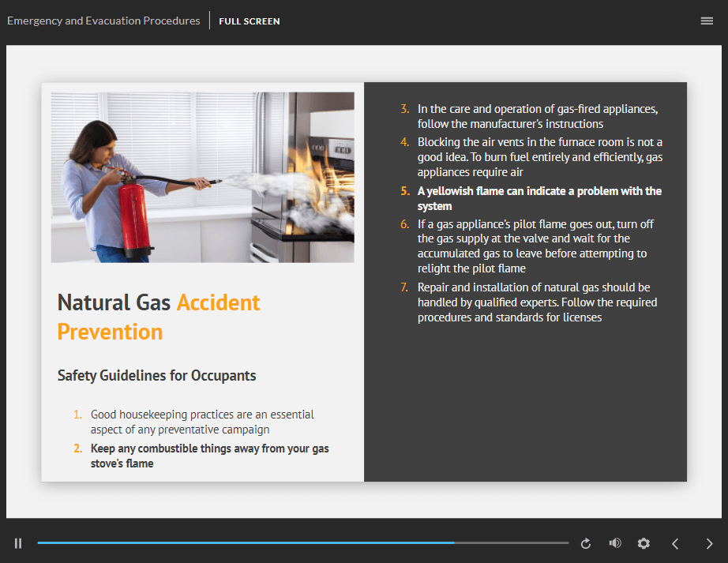728x563 pixels.
Task: Seek within the blue progress bar
Action: click(x=246, y=542)
